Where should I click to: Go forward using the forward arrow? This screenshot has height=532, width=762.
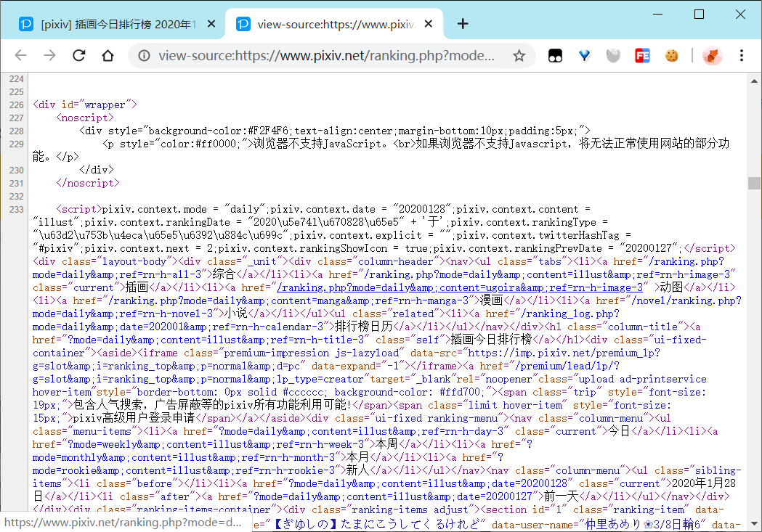[49, 55]
